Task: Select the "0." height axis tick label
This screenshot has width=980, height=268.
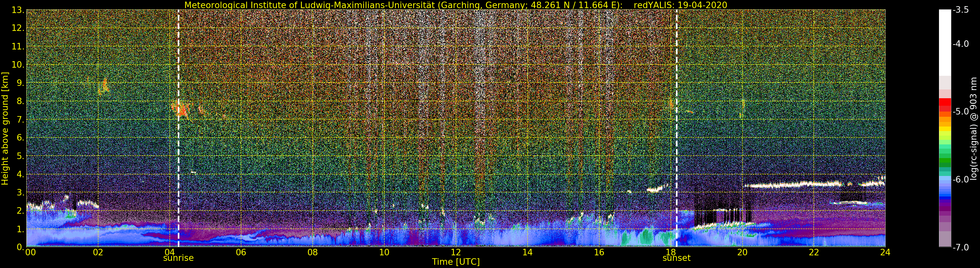Action: point(21,247)
